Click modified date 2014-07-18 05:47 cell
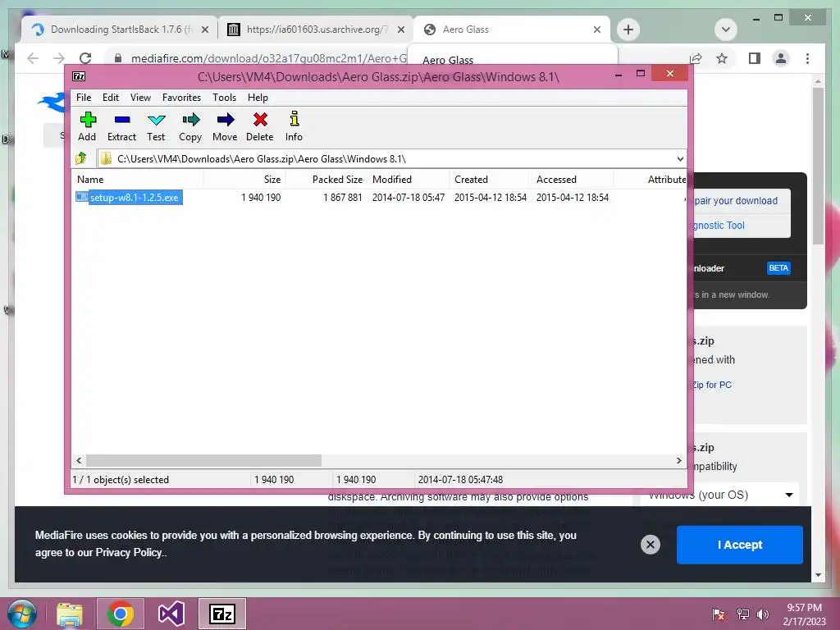Image resolution: width=840 pixels, height=630 pixels. (409, 197)
